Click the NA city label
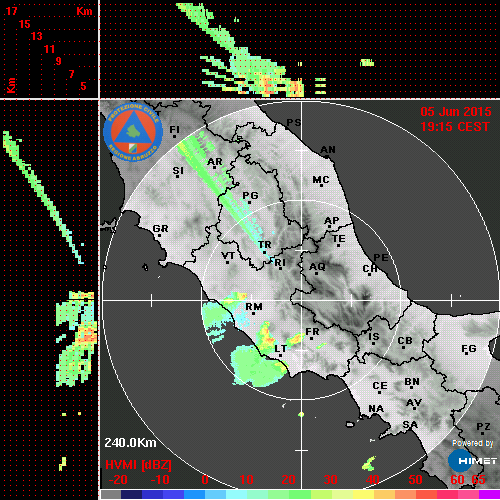The width and height of the screenshot is (500, 500). (x=376, y=409)
